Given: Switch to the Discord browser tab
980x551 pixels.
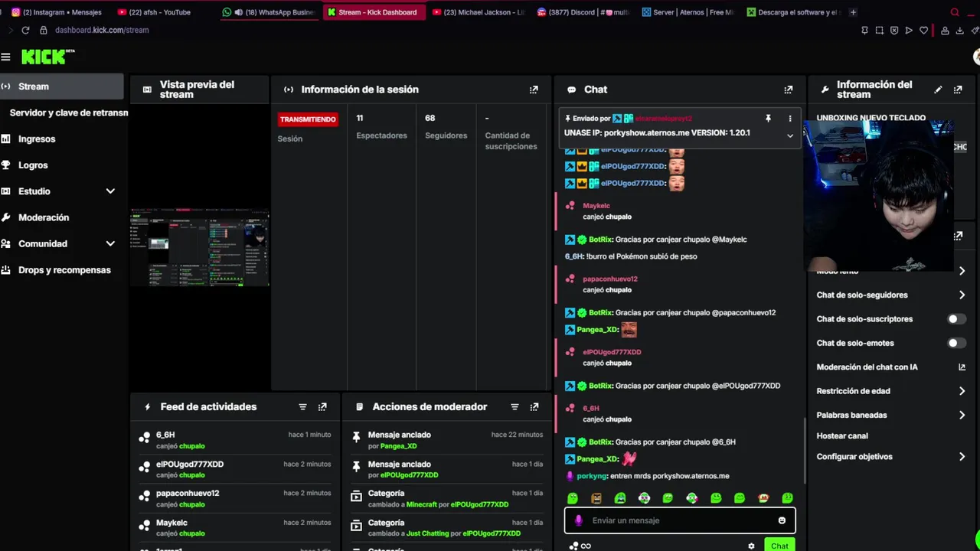Looking at the screenshot, I should [583, 12].
